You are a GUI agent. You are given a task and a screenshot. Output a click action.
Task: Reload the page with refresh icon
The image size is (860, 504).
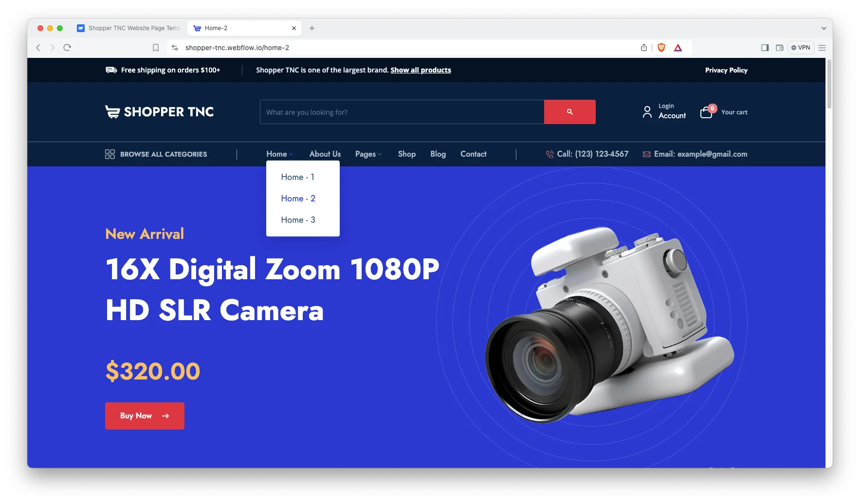67,48
